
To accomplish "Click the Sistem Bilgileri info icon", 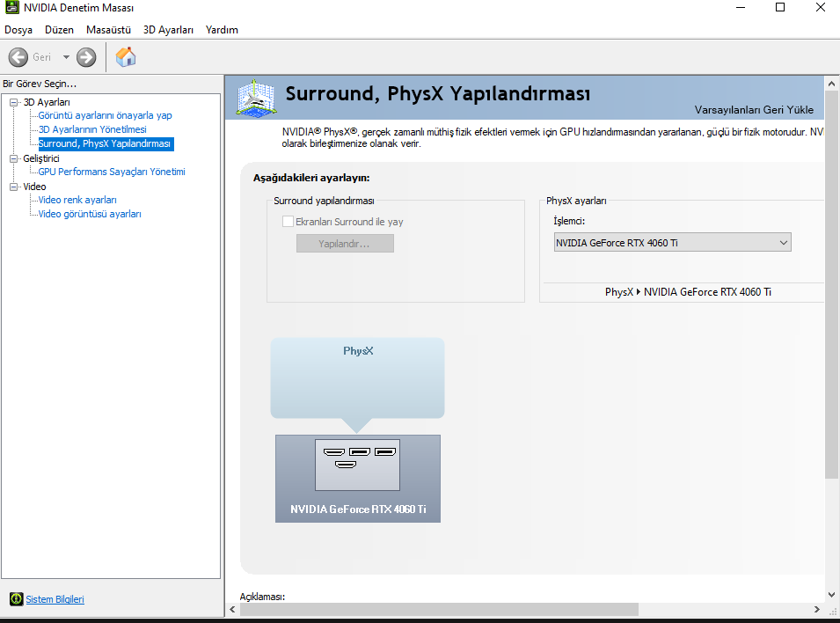I will click(17, 599).
